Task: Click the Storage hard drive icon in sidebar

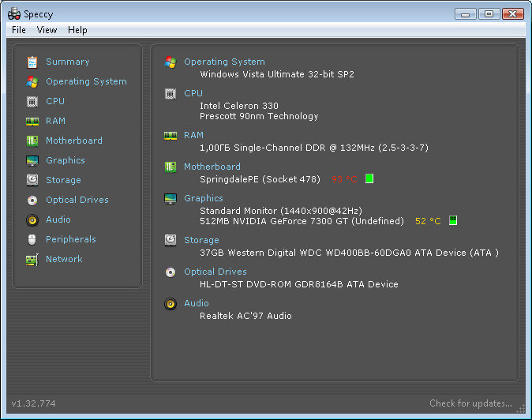Action: pos(32,180)
